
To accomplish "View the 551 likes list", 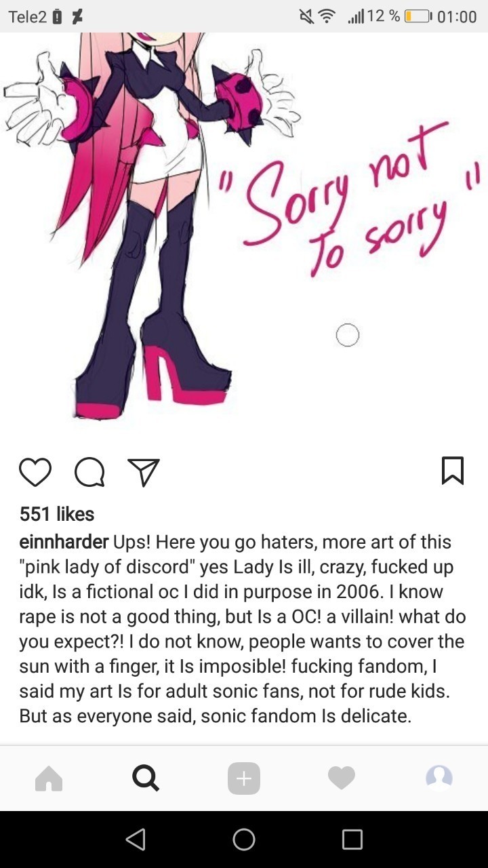I will (57, 514).
